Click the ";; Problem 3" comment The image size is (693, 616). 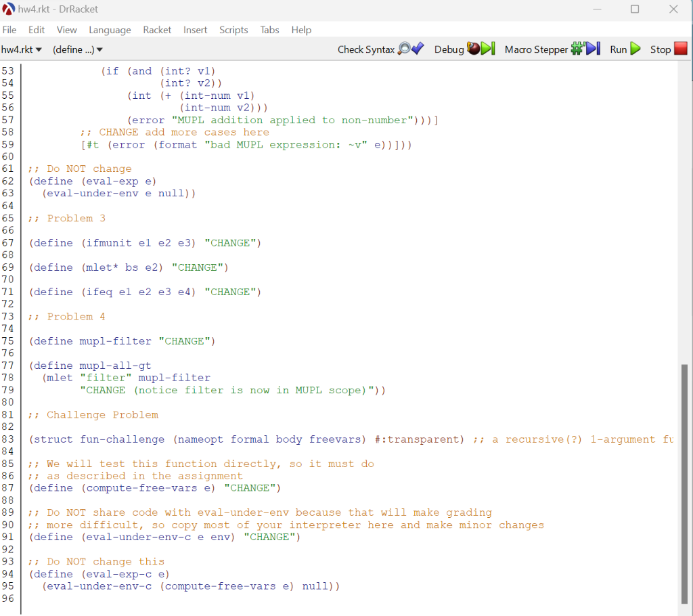[67, 218]
